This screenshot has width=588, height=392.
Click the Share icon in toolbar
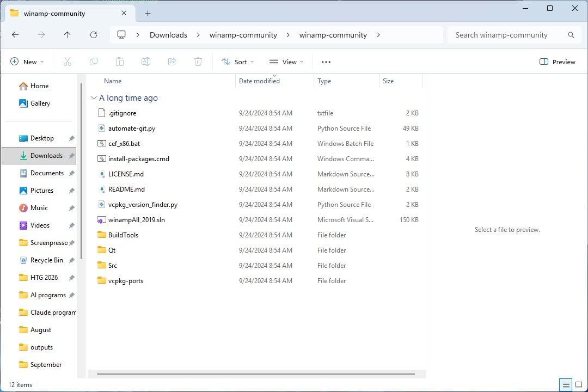coord(171,62)
